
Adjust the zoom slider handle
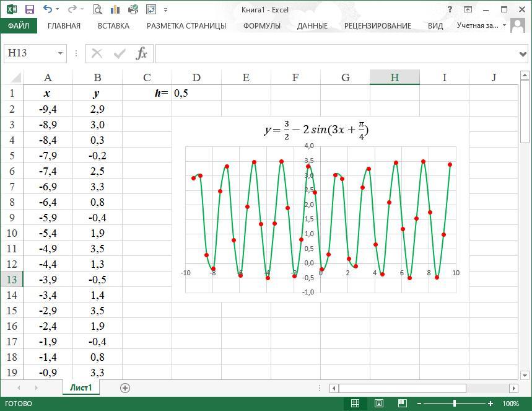(455, 404)
